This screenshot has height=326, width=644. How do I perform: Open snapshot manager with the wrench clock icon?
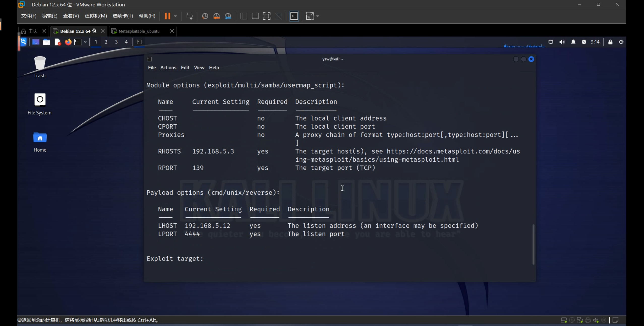(x=228, y=16)
